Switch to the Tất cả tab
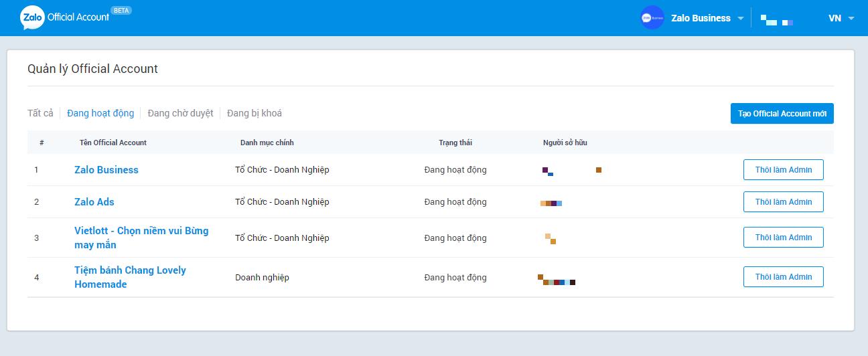Viewport: 868px width, 356px height. coord(40,113)
